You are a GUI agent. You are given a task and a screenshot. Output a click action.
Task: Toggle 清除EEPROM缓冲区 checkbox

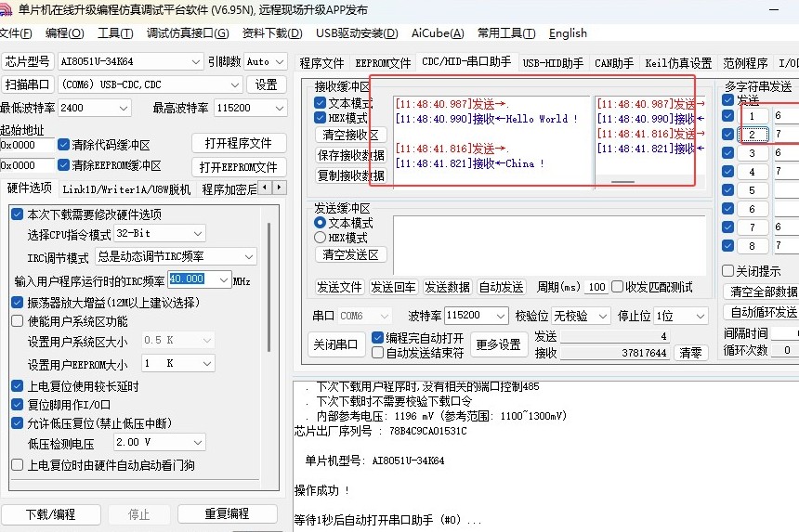[x=63, y=165]
